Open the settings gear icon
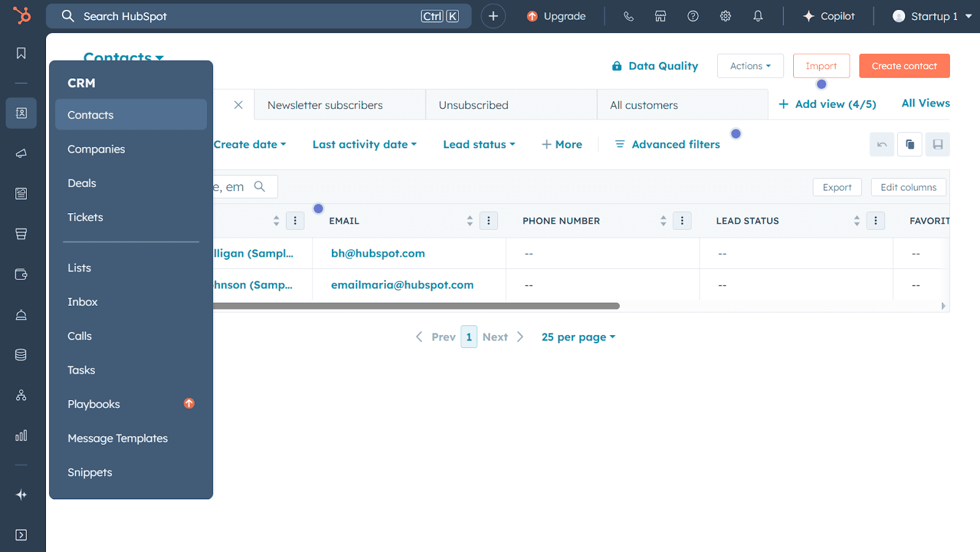This screenshot has width=980, height=552. point(725,17)
